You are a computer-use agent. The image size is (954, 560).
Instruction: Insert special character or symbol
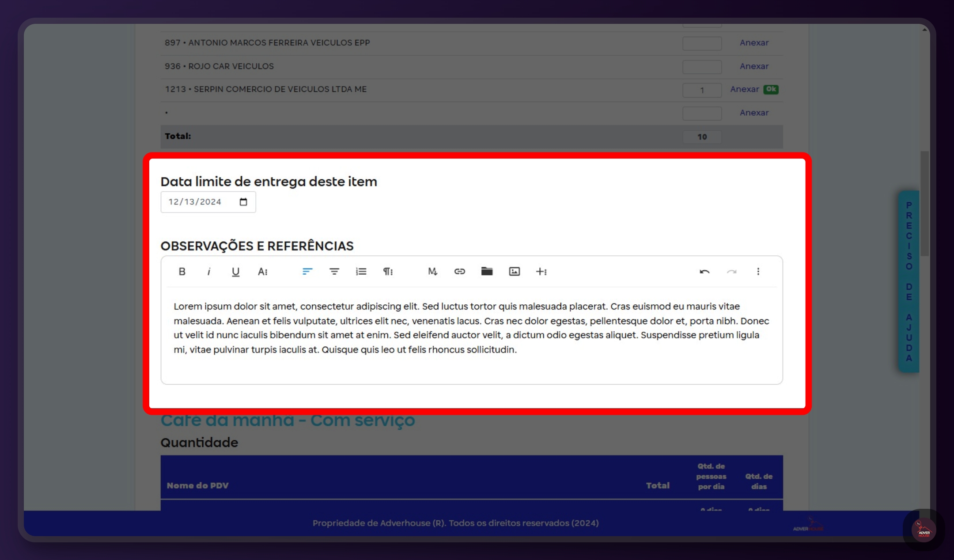click(542, 271)
